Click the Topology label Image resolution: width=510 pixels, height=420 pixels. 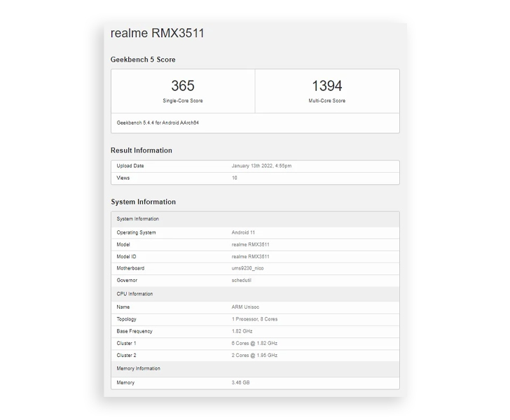pyautogui.click(x=126, y=319)
